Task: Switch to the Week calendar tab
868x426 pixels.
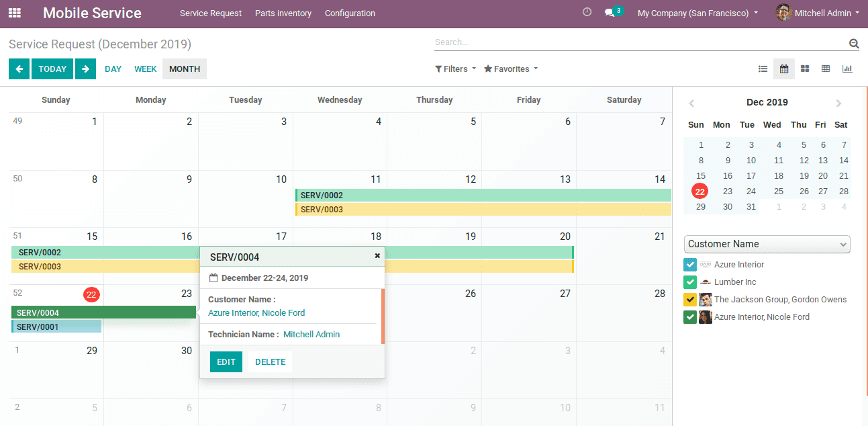Action: pyautogui.click(x=145, y=69)
